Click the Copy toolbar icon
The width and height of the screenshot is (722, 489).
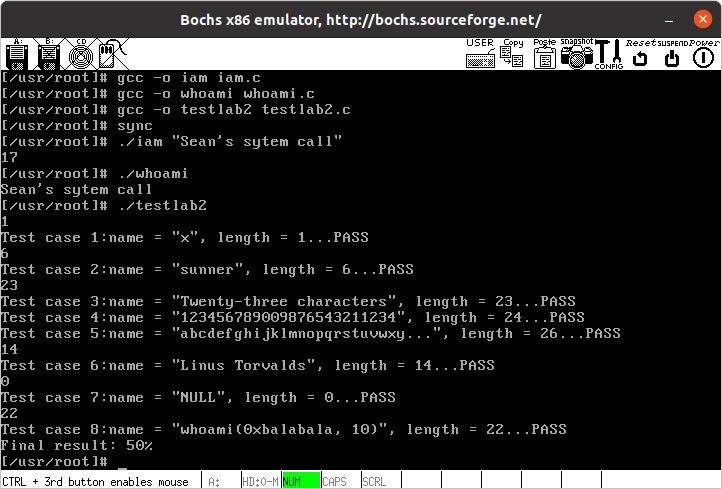click(x=512, y=54)
